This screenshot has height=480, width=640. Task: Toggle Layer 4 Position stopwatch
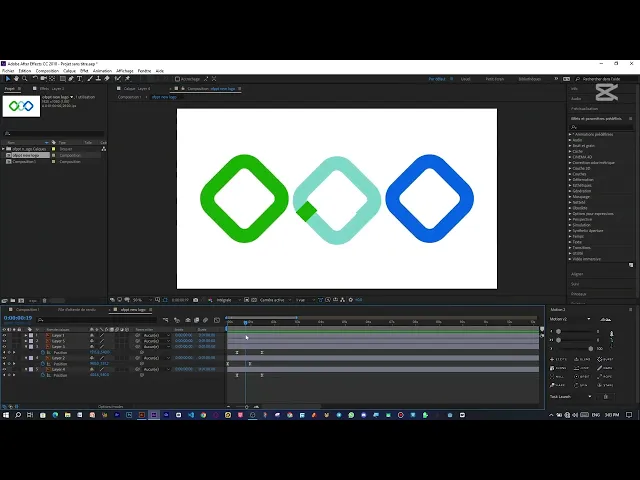[x=43, y=375]
